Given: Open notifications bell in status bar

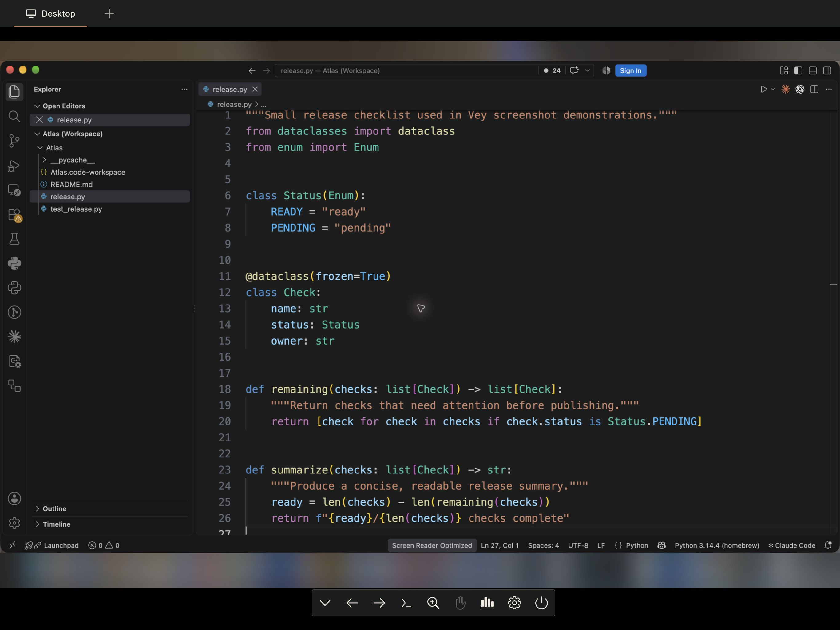Looking at the screenshot, I should pyautogui.click(x=828, y=545).
